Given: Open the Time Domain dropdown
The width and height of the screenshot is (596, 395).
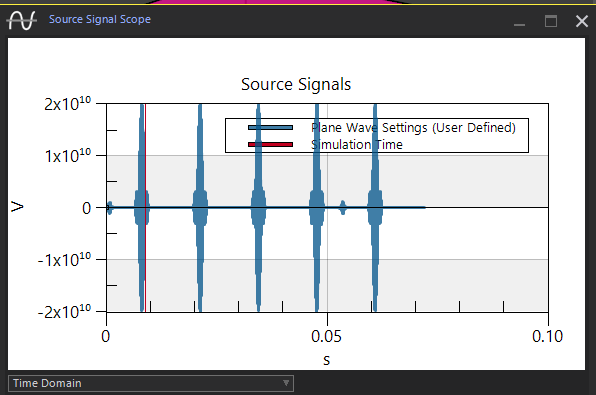Looking at the screenshot, I should point(151,383).
